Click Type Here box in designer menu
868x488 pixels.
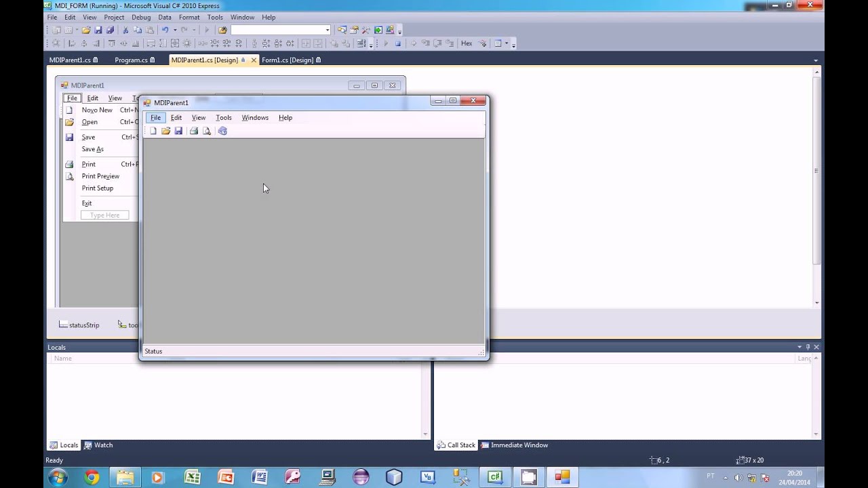point(105,216)
